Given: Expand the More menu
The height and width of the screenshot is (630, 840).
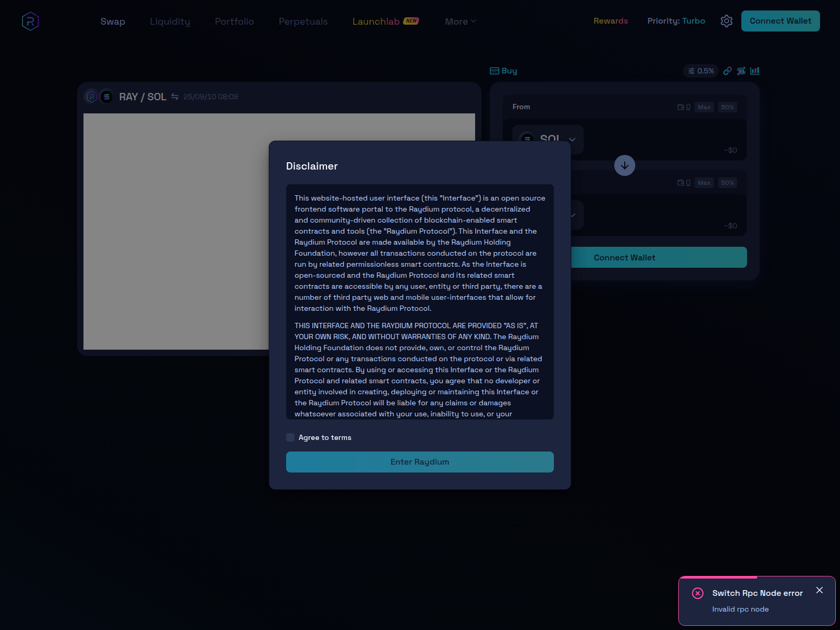Looking at the screenshot, I should [x=460, y=22].
